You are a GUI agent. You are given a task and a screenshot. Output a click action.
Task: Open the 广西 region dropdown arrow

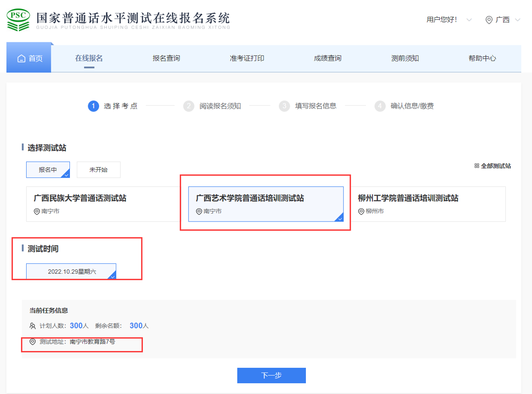coord(517,20)
